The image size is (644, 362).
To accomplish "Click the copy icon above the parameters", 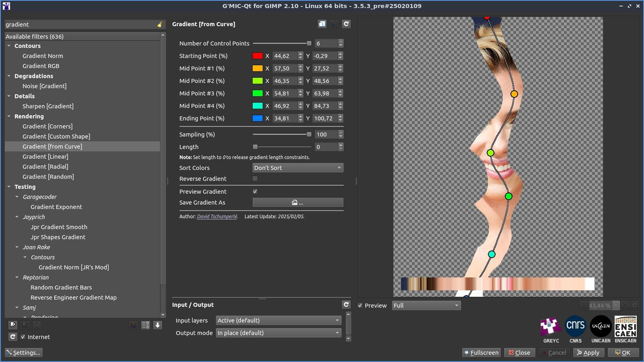I will coord(322,24).
